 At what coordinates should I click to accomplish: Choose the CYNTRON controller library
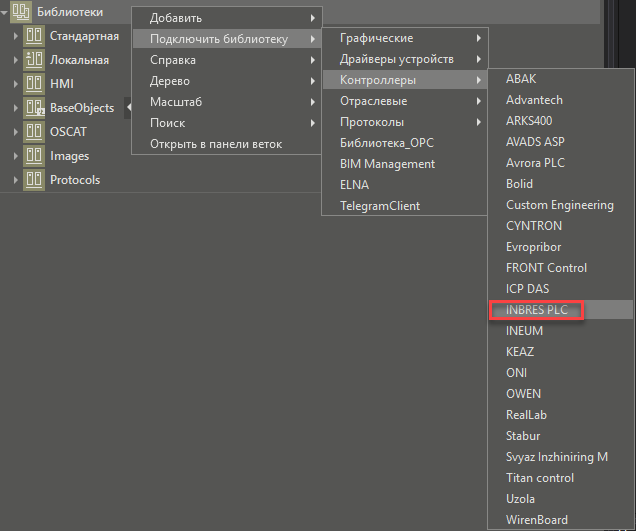point(561,226)
